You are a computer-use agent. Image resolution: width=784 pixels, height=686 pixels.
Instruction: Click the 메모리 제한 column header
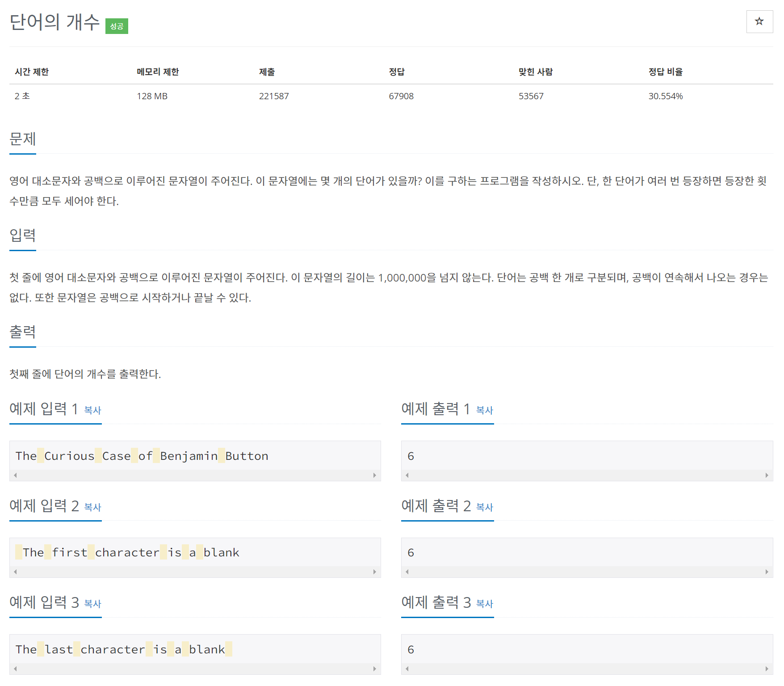158,72
